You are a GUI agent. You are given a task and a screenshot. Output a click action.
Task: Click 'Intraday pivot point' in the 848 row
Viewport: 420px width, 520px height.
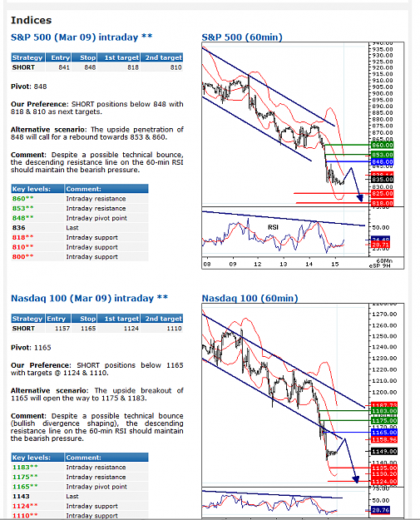coord(96,218)
